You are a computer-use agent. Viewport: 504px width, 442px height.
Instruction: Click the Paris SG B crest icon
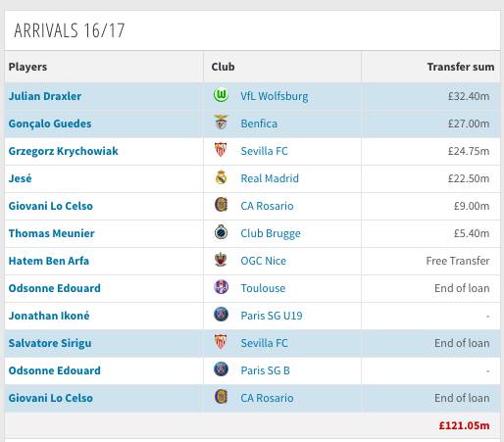(x=221, y=369)
